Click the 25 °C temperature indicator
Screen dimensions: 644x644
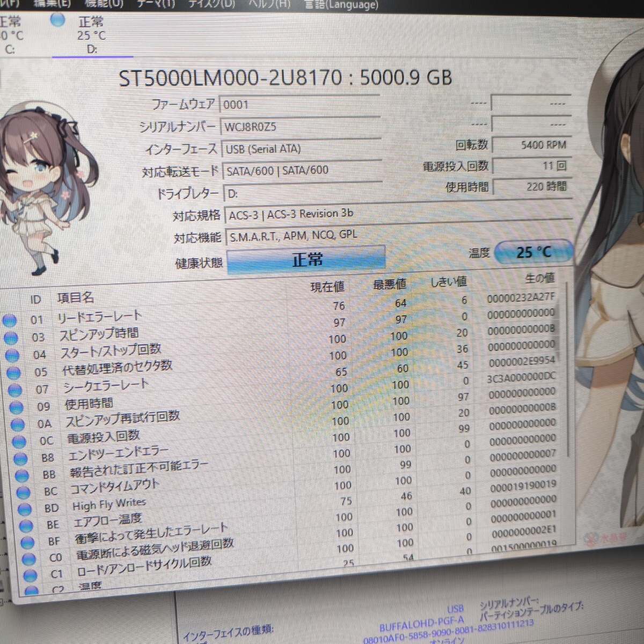coord(533,252)
